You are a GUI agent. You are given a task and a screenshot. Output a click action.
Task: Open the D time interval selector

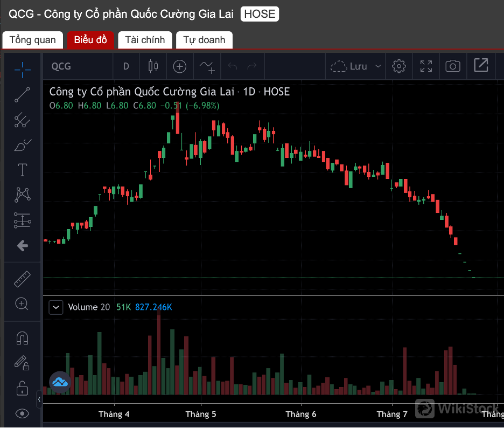(x=126, y=66)
